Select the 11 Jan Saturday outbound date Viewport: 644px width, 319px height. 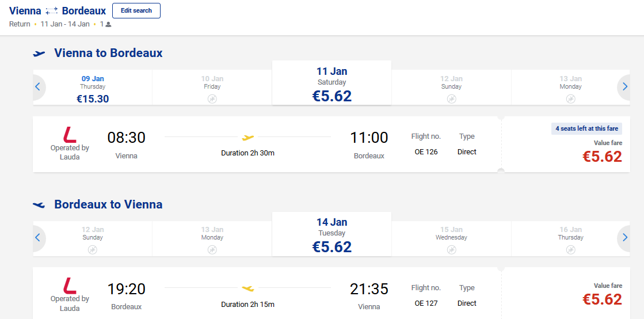pyautogui.click(x=332, y=83)
